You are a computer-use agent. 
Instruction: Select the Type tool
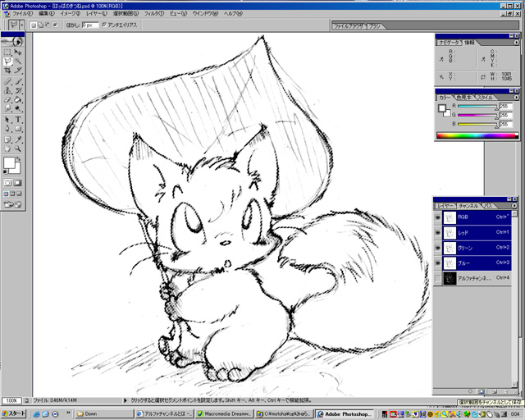coord(18,120)
